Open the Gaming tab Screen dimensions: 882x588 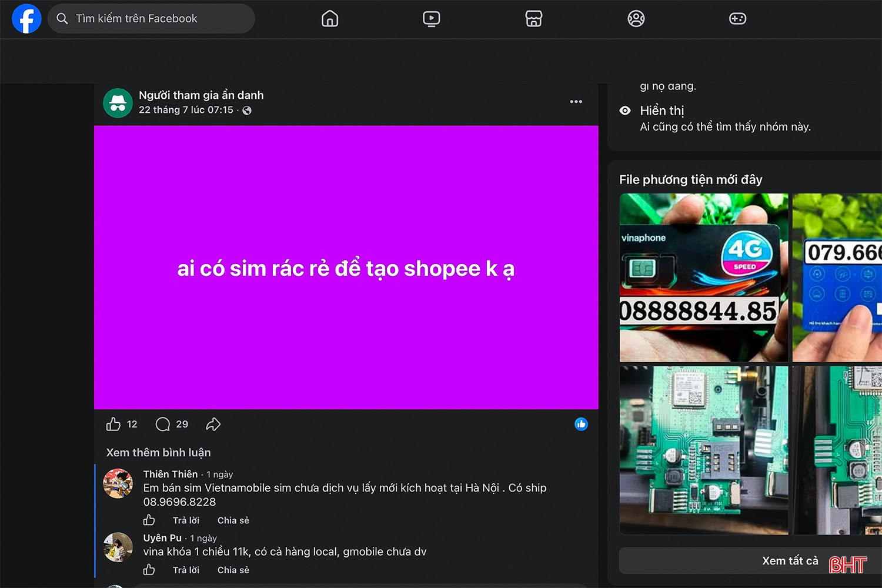click(x=738, y=19)
